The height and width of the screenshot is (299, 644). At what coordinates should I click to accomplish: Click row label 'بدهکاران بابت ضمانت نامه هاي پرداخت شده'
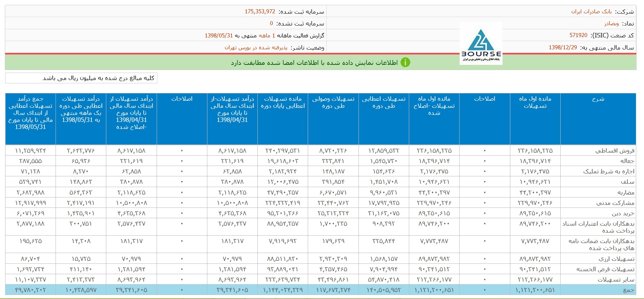[601, 244]
